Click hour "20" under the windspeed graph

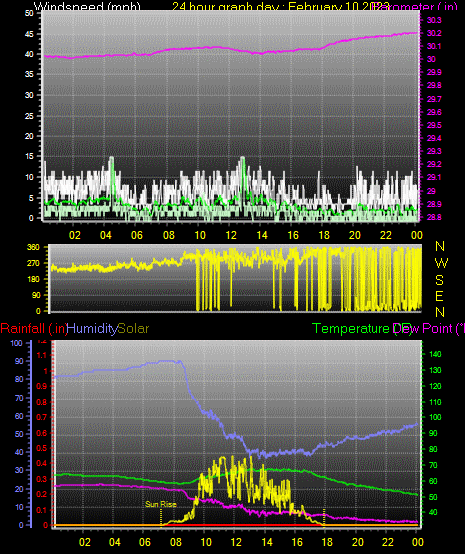tap(355, 235)
